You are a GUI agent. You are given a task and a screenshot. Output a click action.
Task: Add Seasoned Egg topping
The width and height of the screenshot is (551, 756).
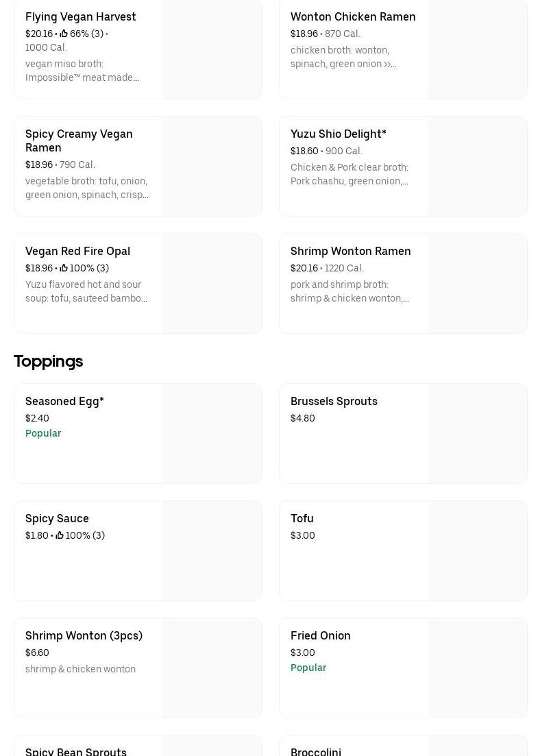64,401
